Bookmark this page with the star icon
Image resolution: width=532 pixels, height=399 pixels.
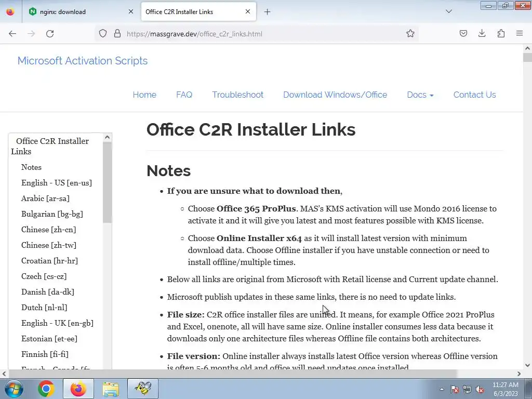pyautogui.click(x=410, y=34)
